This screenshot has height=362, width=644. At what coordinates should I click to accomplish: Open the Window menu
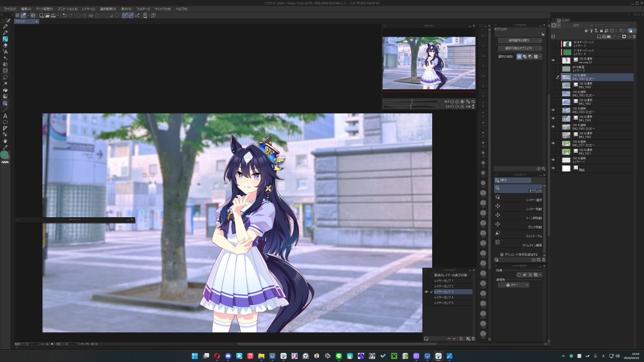point(163,9)
